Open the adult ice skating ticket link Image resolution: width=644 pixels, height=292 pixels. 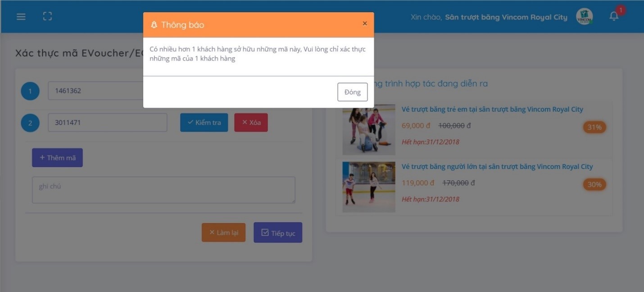pos(497,166)
